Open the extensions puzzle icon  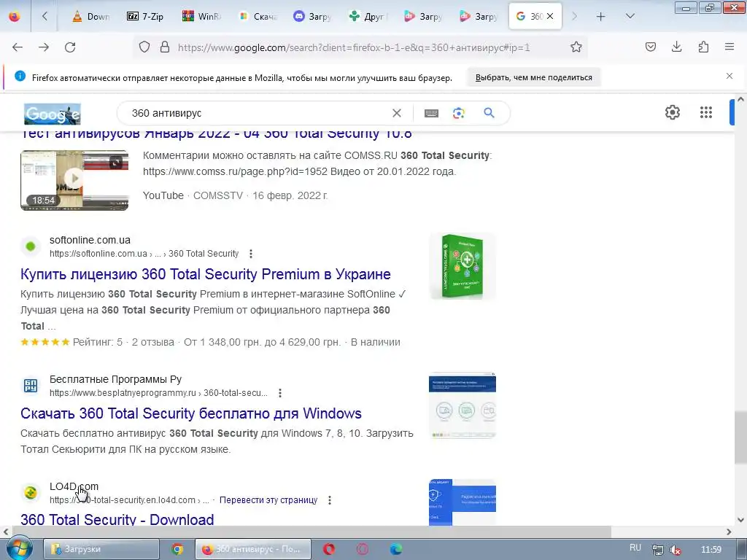pos(703,47)
